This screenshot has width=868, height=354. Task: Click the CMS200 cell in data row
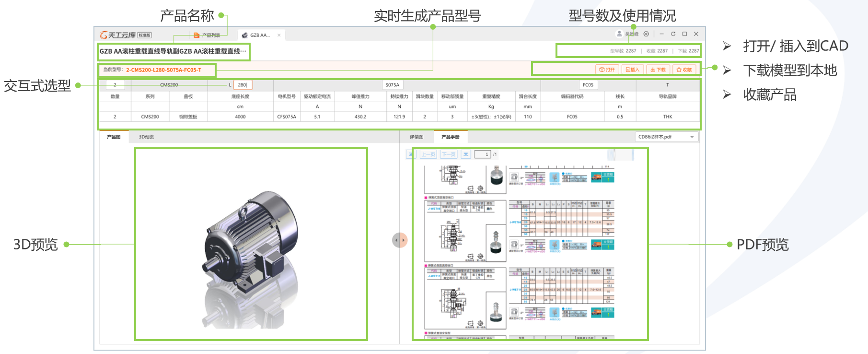(x=150, y=117)
